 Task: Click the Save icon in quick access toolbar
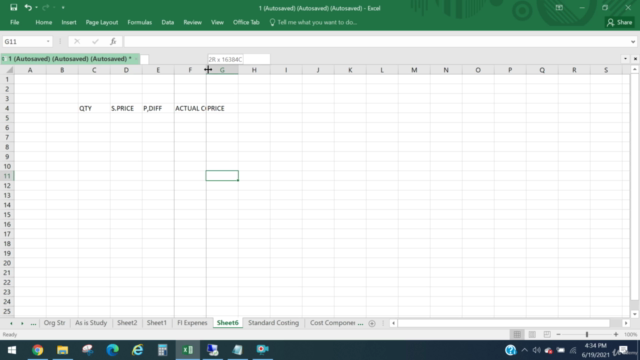13,7
